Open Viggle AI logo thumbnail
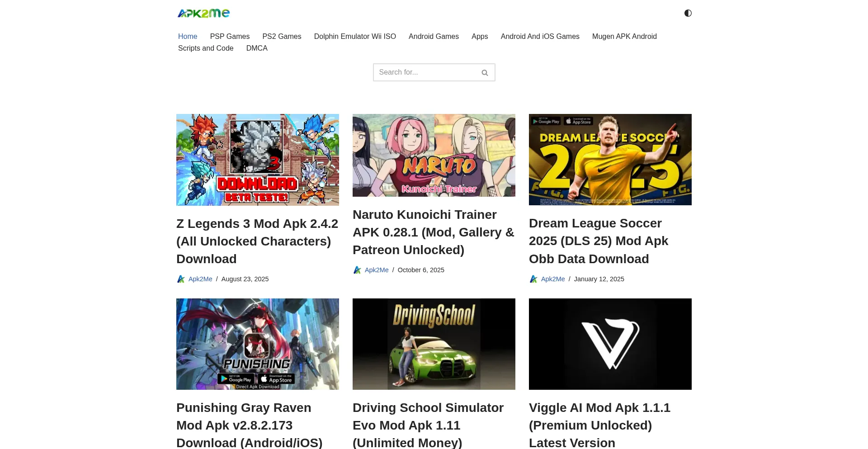This screenshot has height=449, width=868. (610, 344)
